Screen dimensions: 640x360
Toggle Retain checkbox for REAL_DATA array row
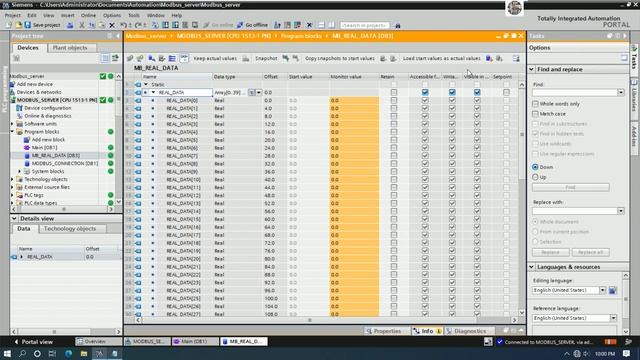coord(393,92)
